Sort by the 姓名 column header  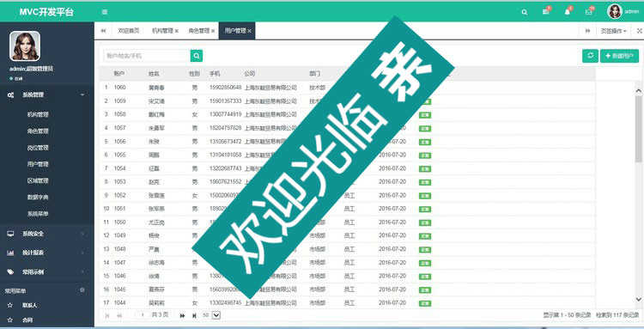pos(154,74)
